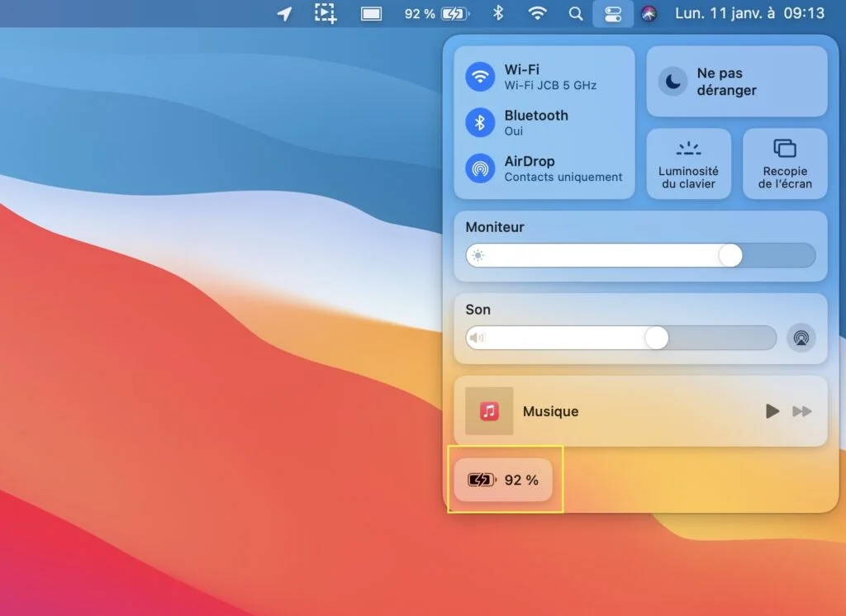Enable Ne pas déranger moon icon
Image resolution: width=846 pixels, height=616 pixels.
point(673,82)
